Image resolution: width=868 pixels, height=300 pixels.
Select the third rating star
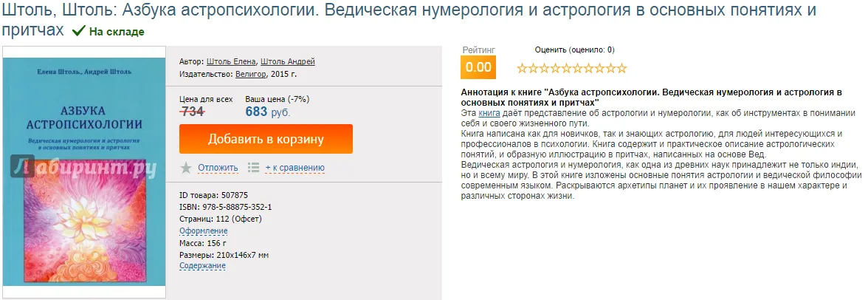pyautogui.click(x=544, y=69)
